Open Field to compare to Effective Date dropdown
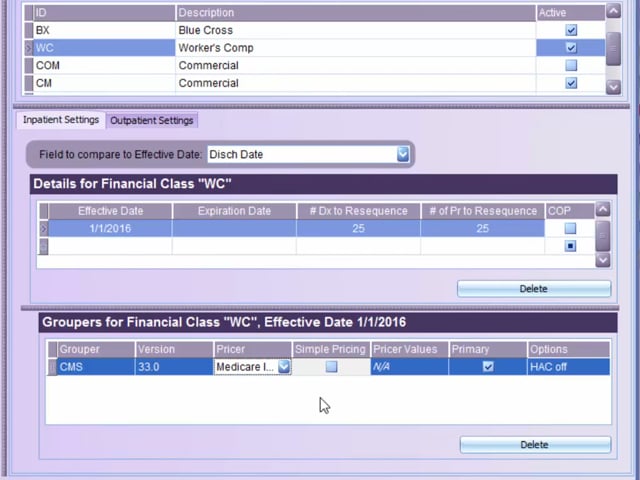 (x=403, y=154)
